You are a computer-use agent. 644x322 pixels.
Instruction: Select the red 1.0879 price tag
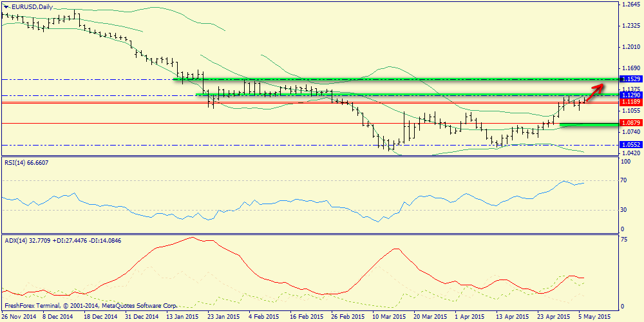pos(629,122)
